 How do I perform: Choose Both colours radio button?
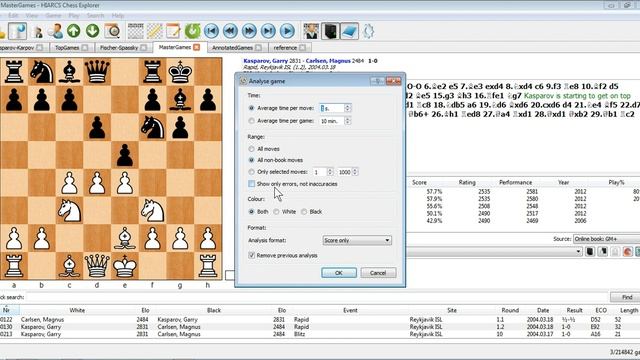pyautogui.click(x=251, y=211)
